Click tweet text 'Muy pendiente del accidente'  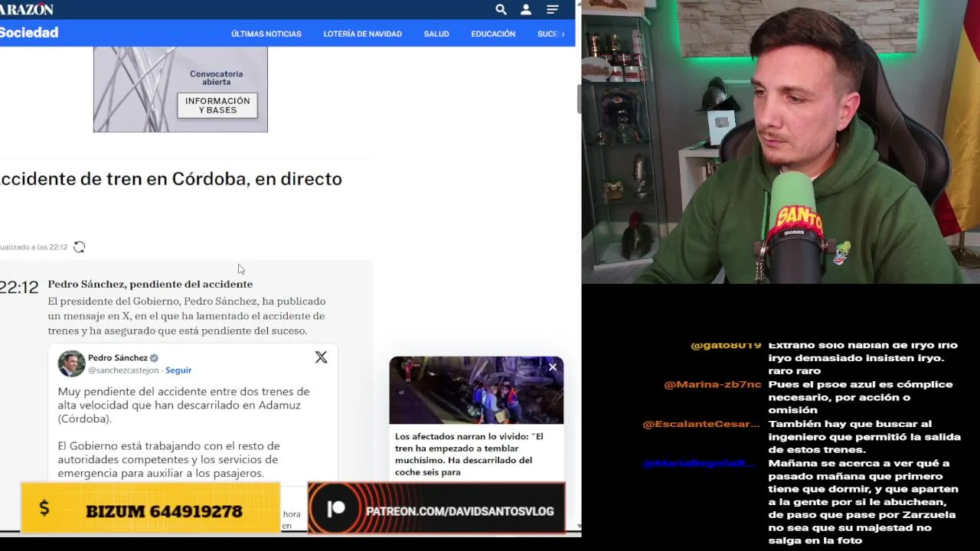tap(184, 405)
